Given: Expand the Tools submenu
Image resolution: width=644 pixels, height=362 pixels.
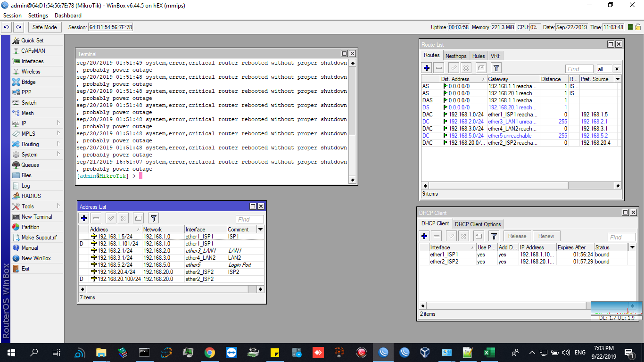Looking at the screenshot, I should click(x=37, y=206).
